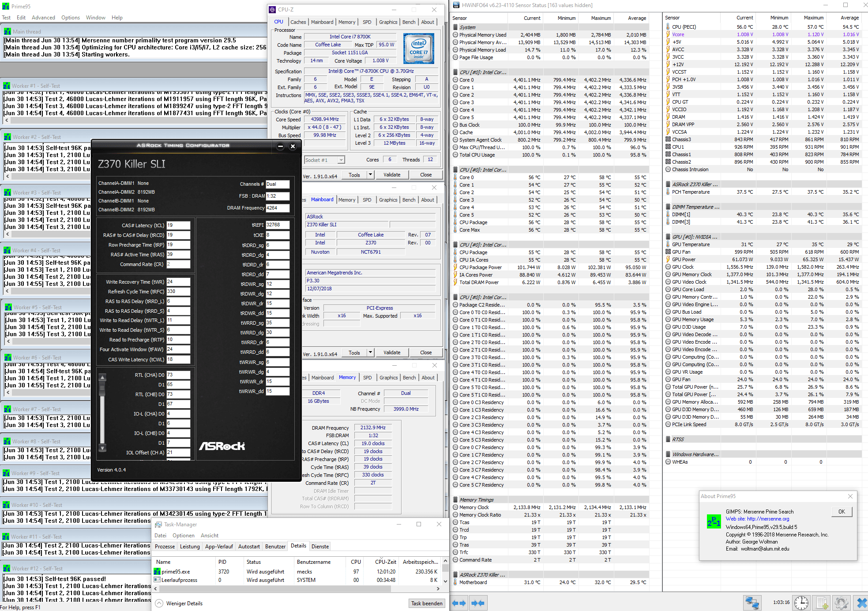Click GPU Temperature sensor icon
Viewport: 868px width, 611px height.
[668, 244]
